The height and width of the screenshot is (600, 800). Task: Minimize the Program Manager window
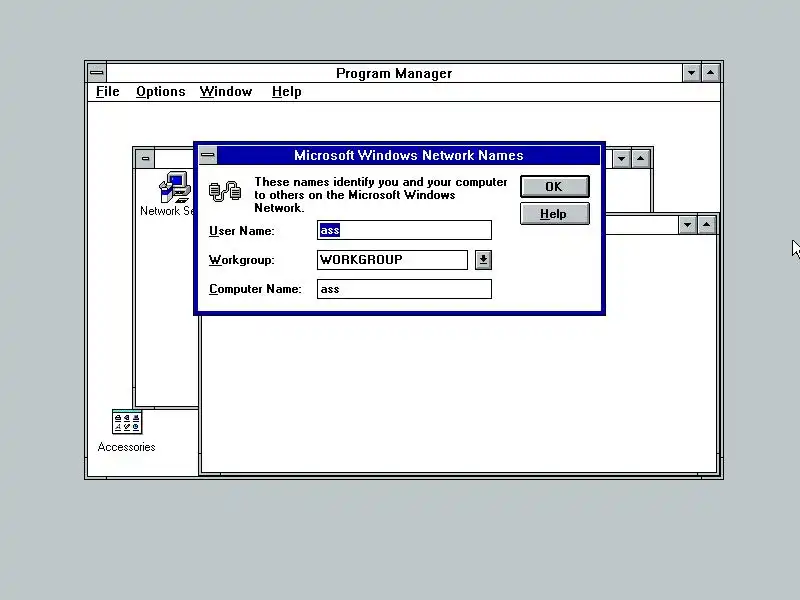(691, 73)
